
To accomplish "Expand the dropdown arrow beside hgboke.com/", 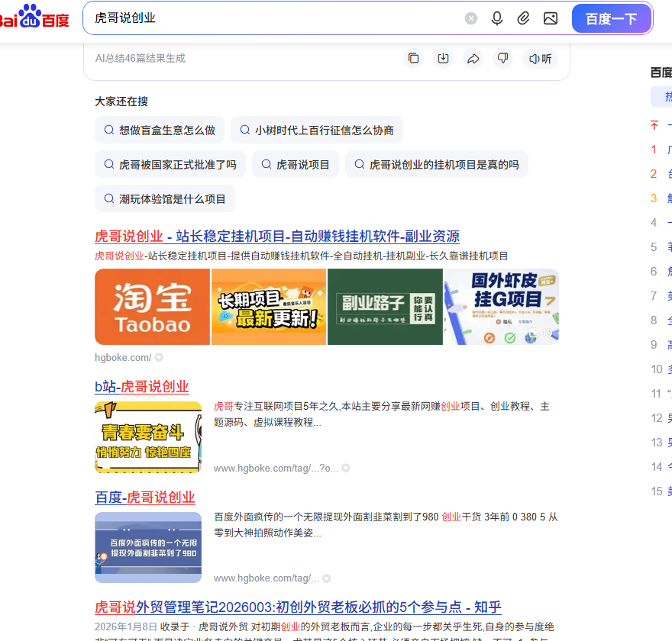I will coord(159,358).
